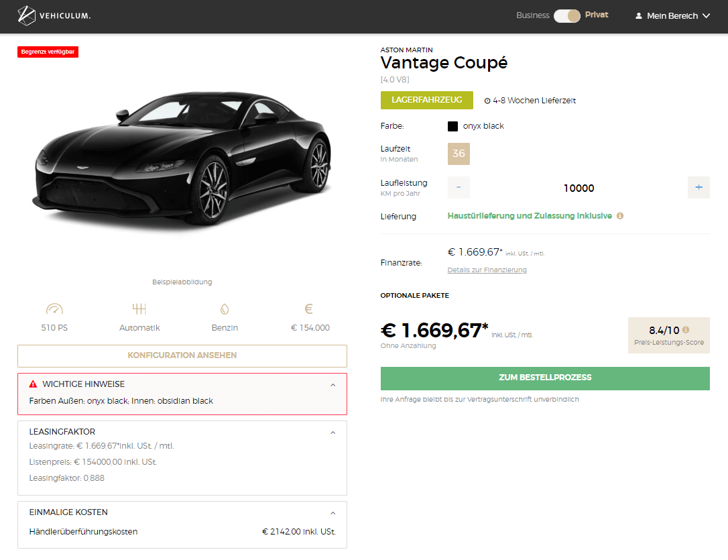Screen dimensions: 728x560
Task: Proceed with Zum Bestellprozess button
Action: coord(545,378)
